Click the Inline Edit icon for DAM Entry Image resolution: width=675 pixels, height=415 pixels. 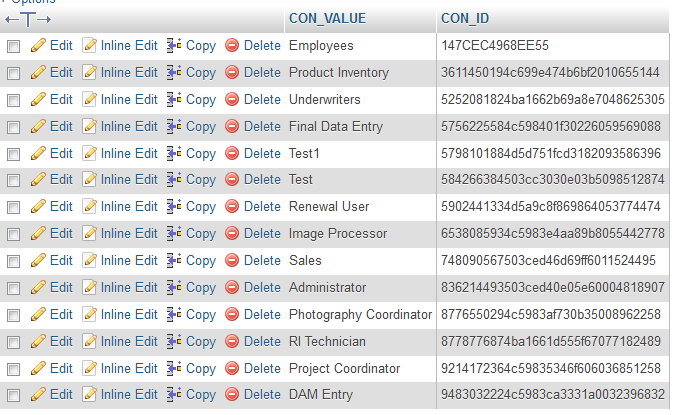(90, 394)
